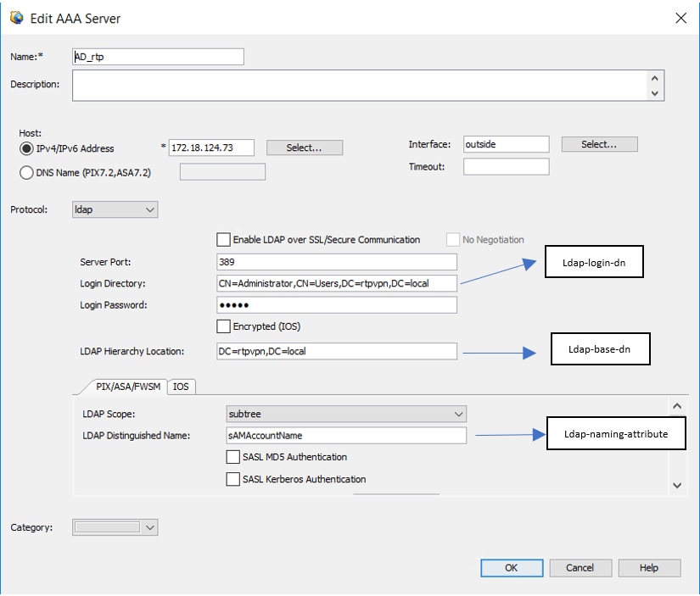Check the Encrypted (IOS) box

[x=224, y=326]
